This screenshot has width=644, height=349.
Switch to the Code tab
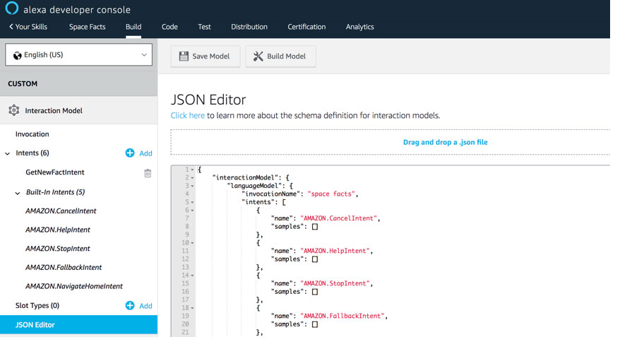click(x=169, y=27)
